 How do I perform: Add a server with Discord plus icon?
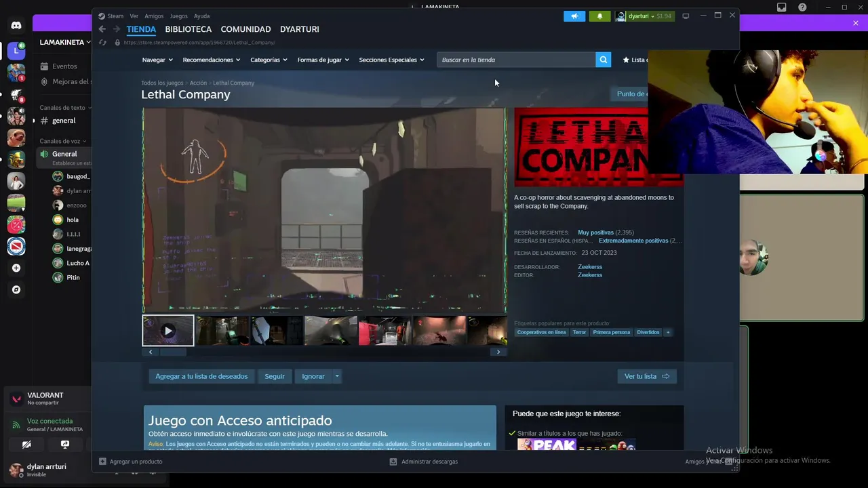click(16, 268)
